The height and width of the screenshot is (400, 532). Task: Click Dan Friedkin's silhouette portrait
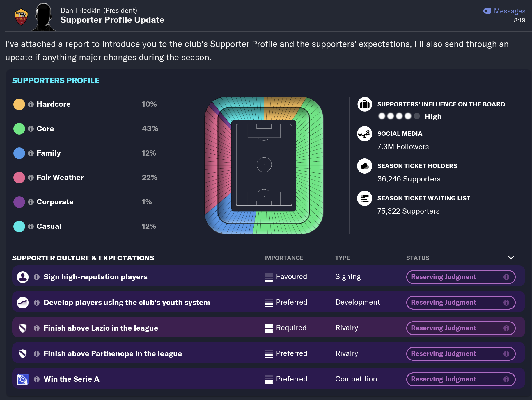[44, 17]
